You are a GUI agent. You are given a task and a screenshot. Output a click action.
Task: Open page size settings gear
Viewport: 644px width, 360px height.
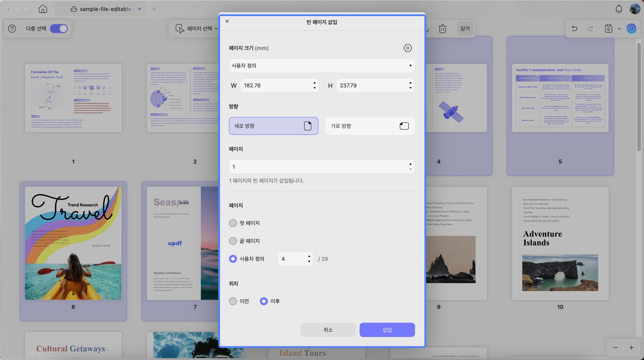coord(408,48)
